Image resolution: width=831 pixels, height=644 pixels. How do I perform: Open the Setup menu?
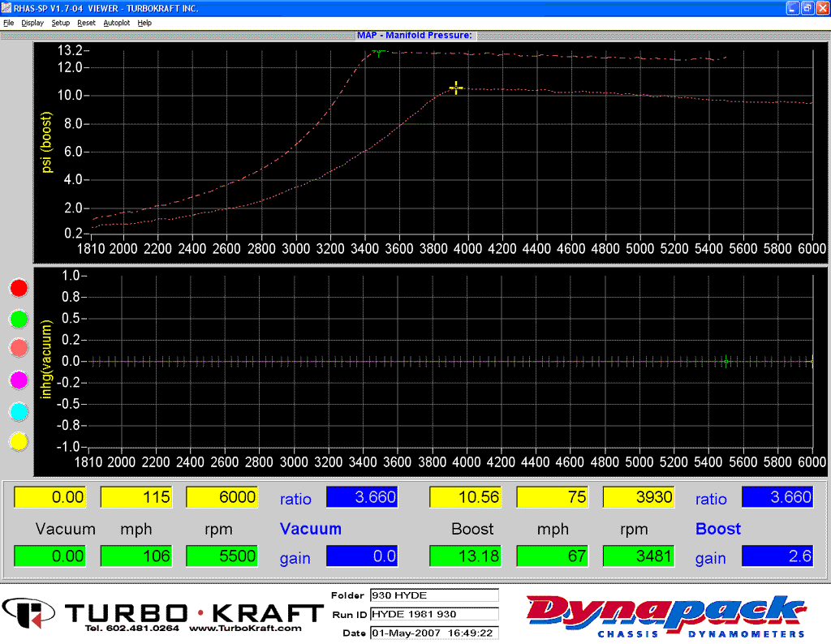pos(60,23)
